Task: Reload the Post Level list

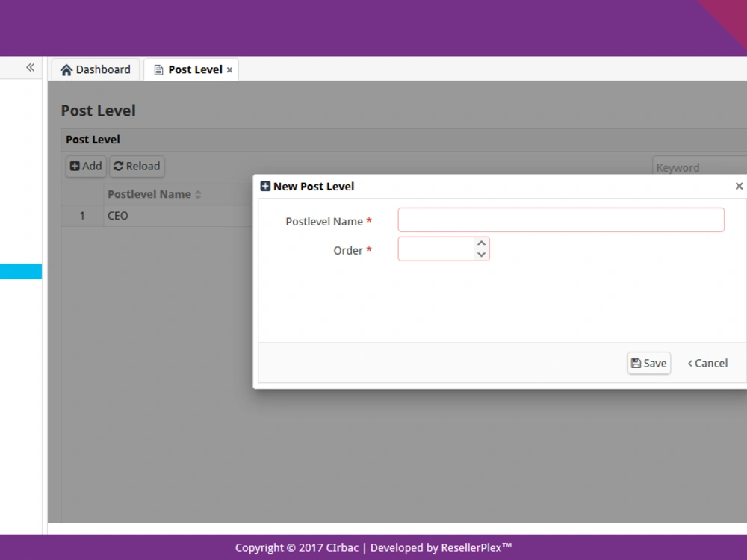Action: tap(137, 167)
